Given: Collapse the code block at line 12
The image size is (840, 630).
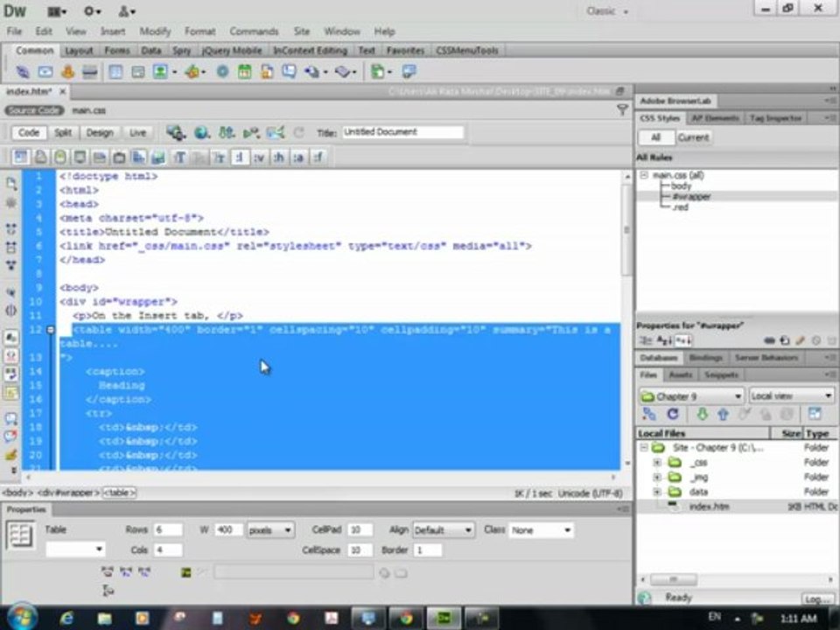Looking at the screenshot, I should (x=51, y=330).
